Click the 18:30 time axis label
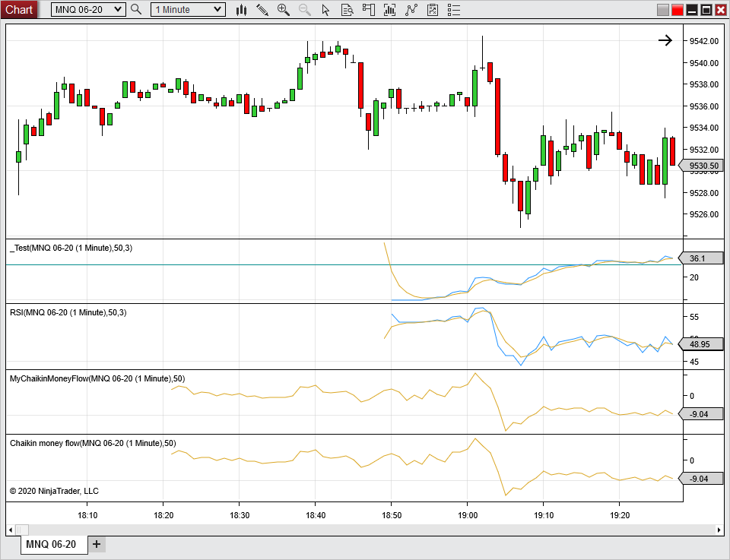 pyautogui.click(x=240, y=515)
